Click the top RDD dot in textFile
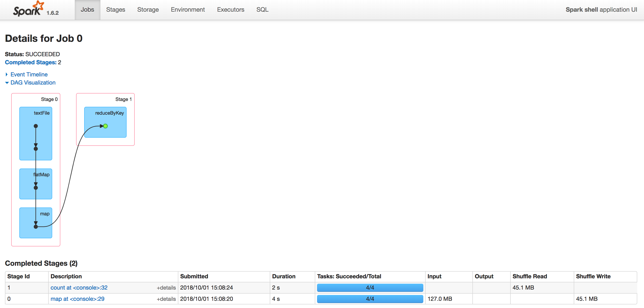644x308 pixels. (x=36, y=126)
